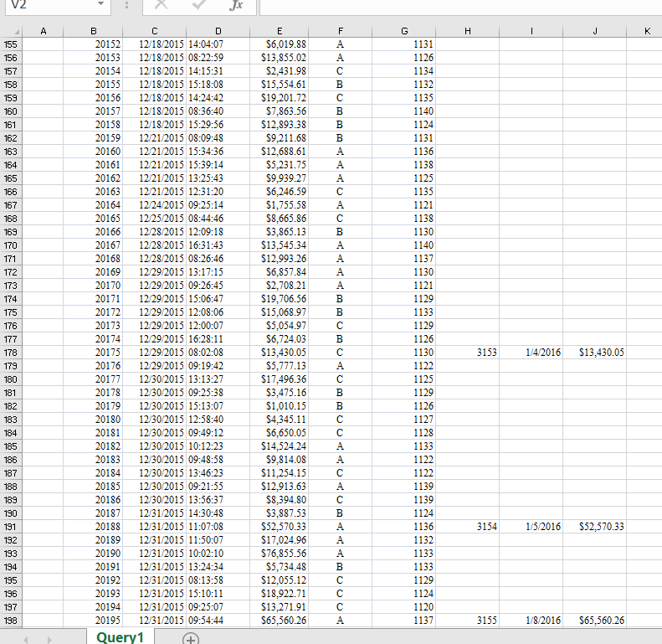Click cell showing $17,496.36

[280, 379]
